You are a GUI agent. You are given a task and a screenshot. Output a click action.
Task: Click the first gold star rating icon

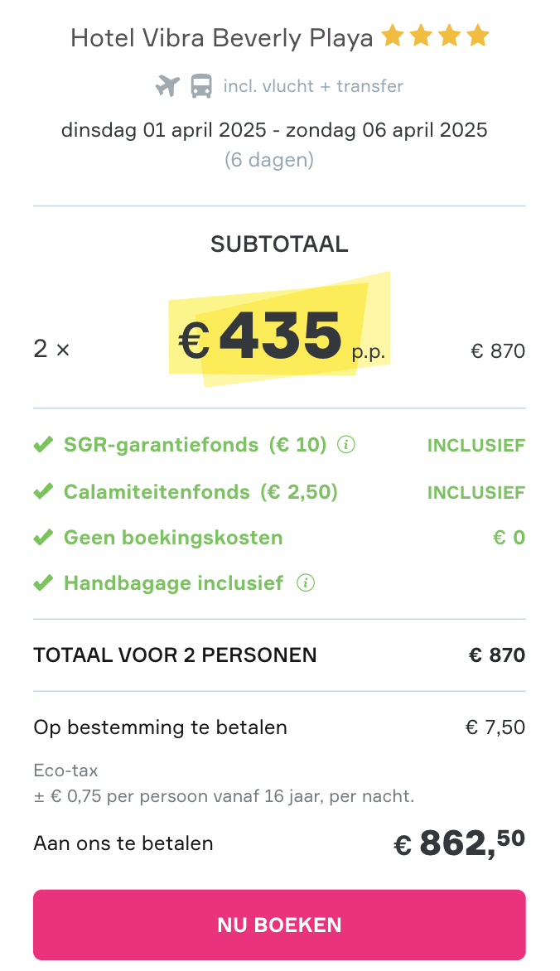(x=392, y=36)
